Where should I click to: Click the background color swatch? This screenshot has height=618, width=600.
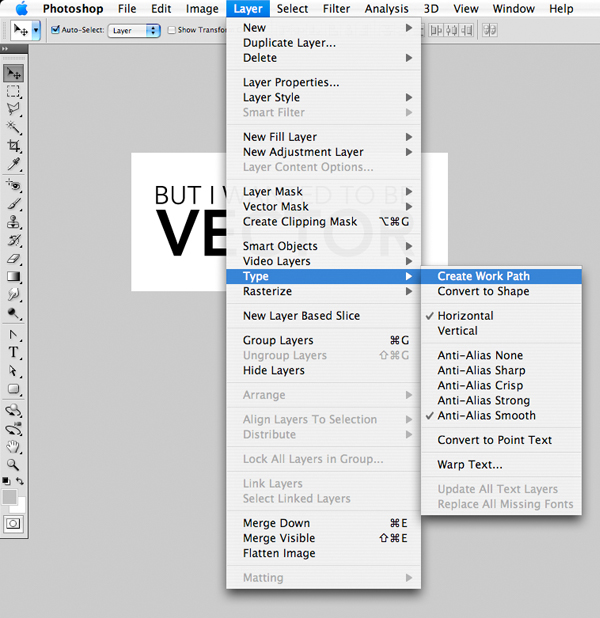(20, 506)
